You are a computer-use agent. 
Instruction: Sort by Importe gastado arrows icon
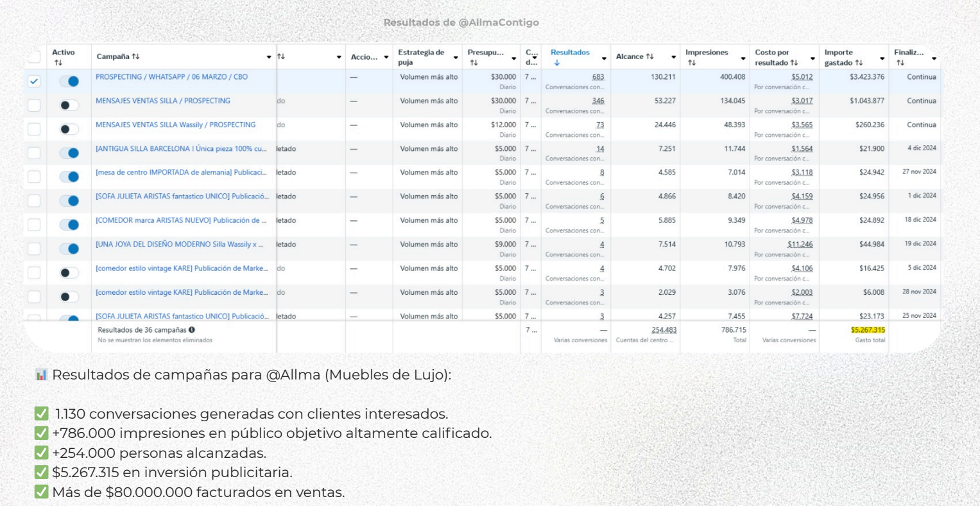pyautogui.click(x=859, y=63)
